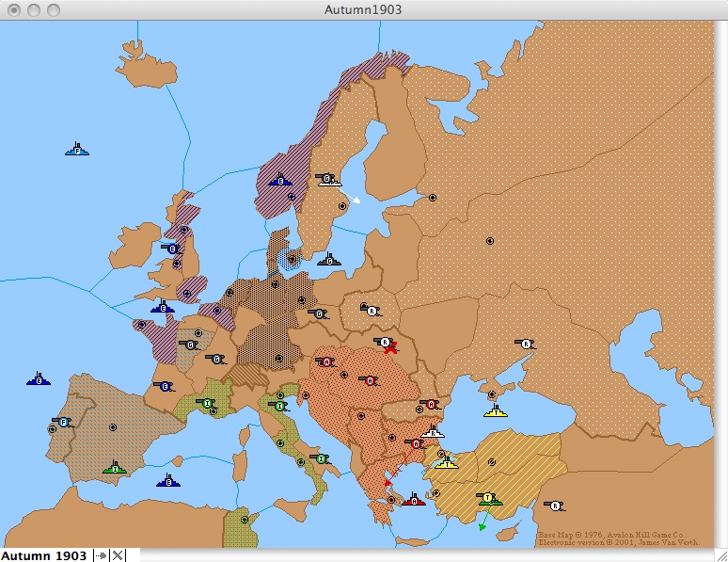The image size is (728, 562).
Task: Click the Ankara supply center dot
Action: coord(492,462)
